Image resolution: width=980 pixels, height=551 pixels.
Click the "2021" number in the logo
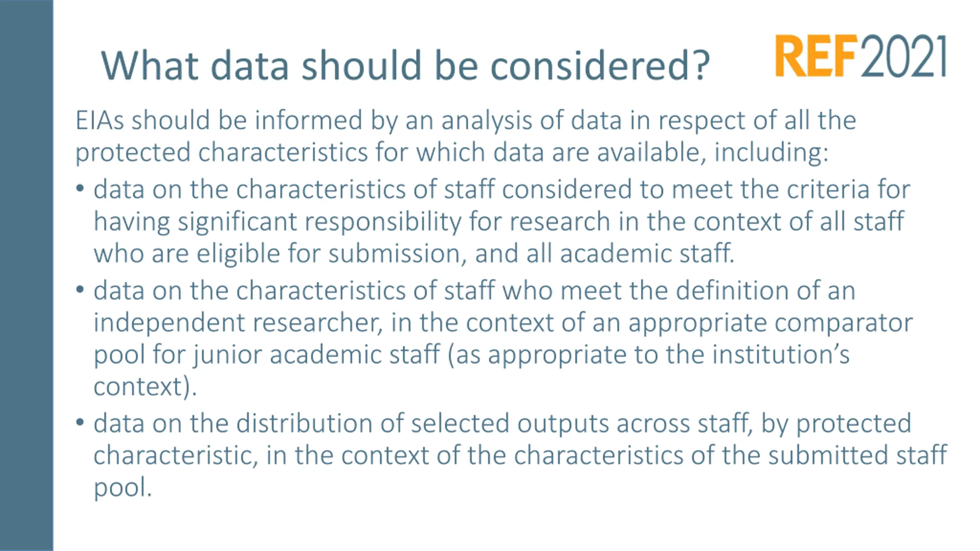coord(903,56)
